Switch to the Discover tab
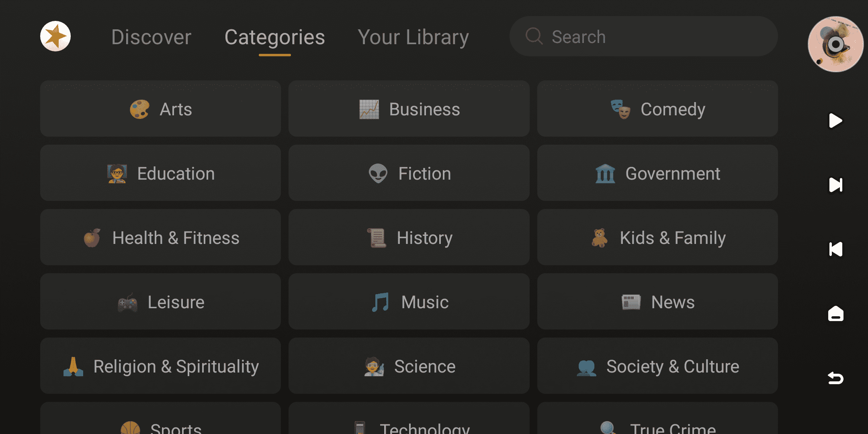This screenshot has width=868, height=434. coord(151,37)
